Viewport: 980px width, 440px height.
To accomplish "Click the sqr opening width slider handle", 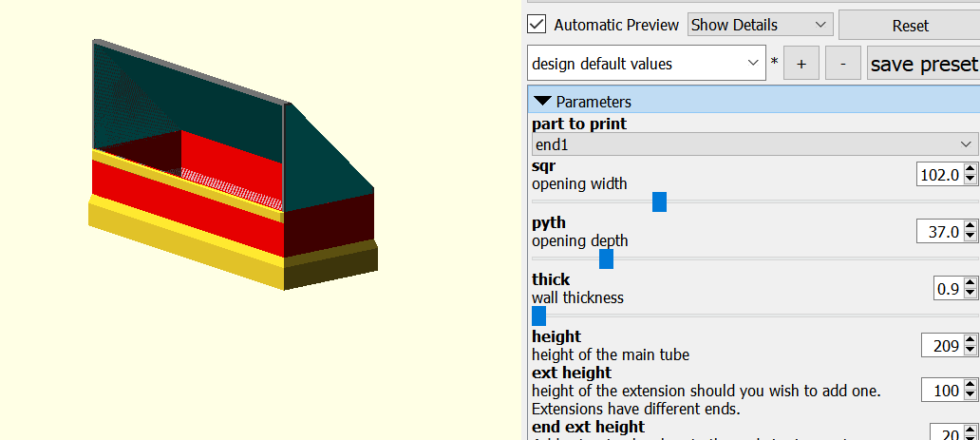I will 659,202.
